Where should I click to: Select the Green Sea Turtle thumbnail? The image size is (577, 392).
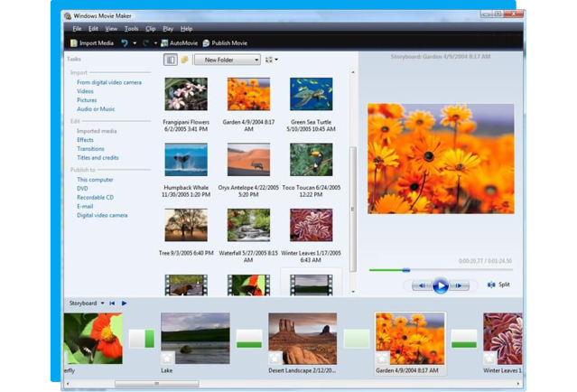312,94
